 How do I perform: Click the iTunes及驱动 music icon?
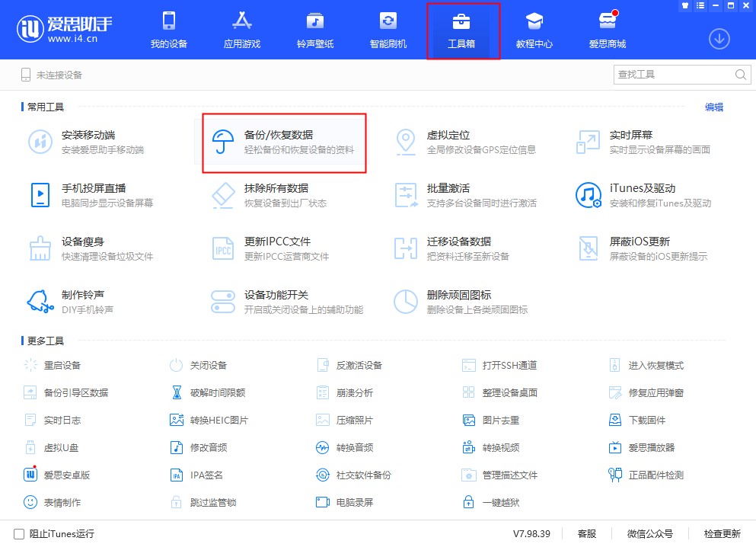(589, 195)
